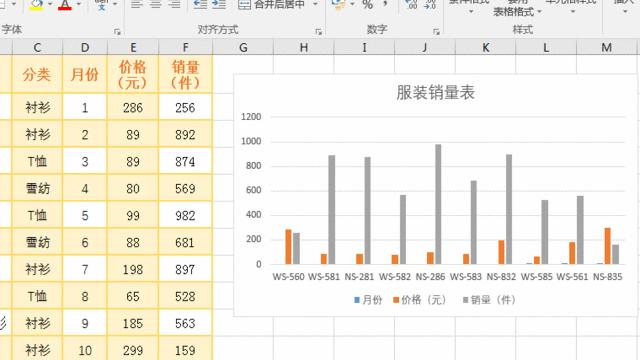This screenshot has width=640, height=360.
Task: Decrease indent with the left-arrow icon
Action: [200, 4]
